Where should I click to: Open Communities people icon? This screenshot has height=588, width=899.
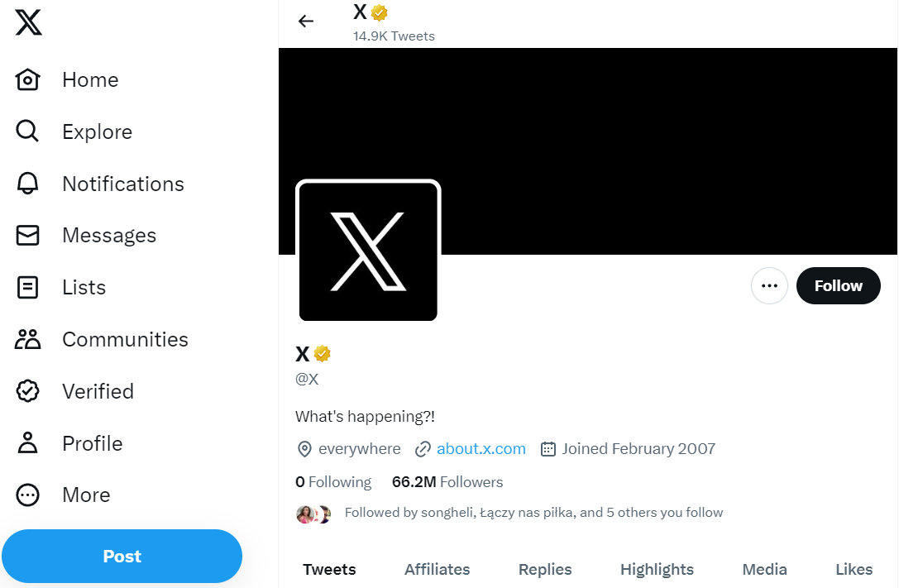coord(27,339)
